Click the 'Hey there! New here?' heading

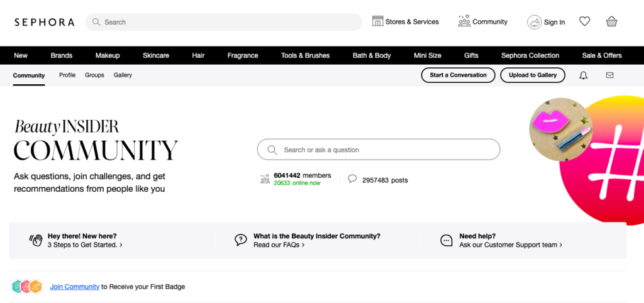82,236
